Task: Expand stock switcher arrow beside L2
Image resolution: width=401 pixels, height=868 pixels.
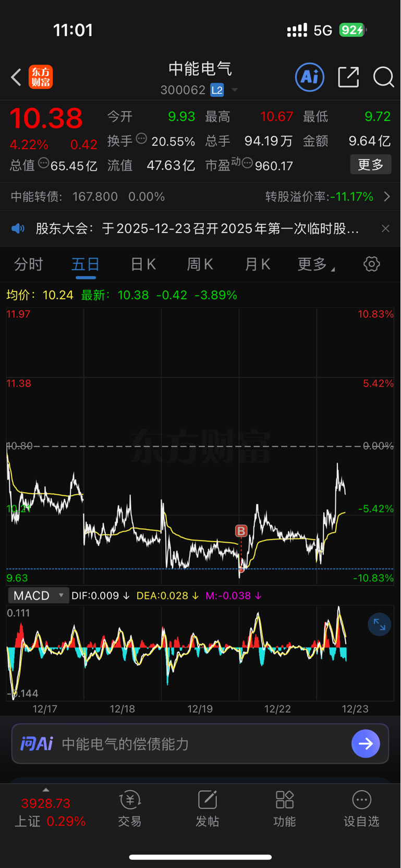Action: [x=235, y=90]
